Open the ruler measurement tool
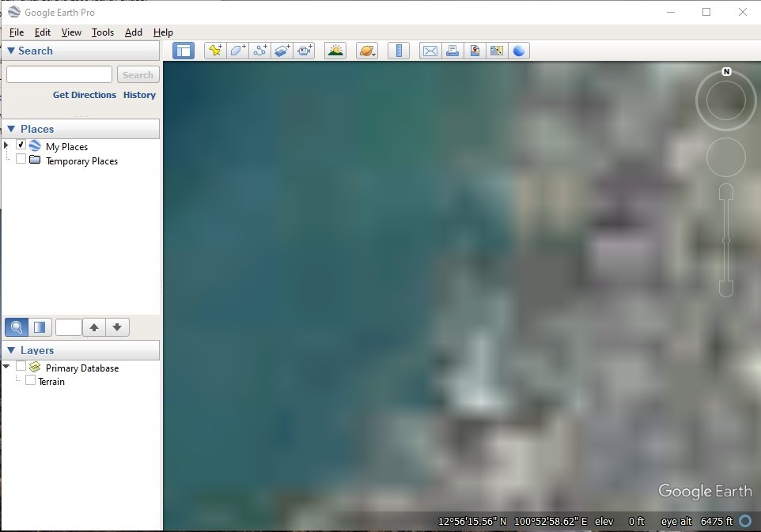761x532 pixels. 399,51
